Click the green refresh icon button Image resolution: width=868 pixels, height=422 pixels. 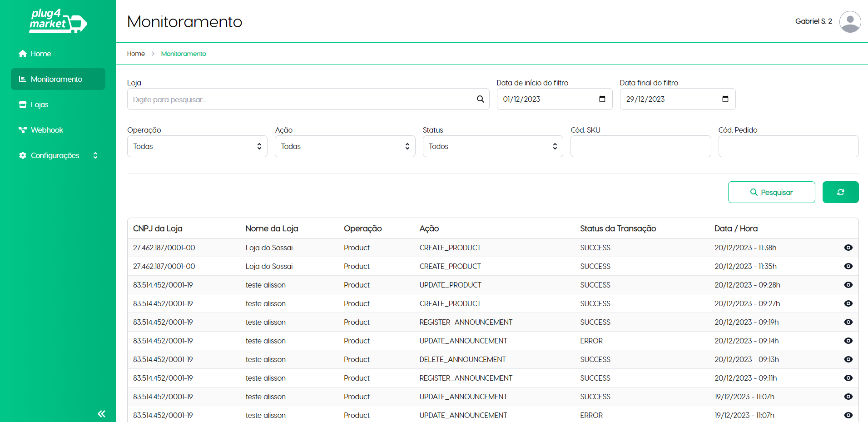click(x=840, y=192)
